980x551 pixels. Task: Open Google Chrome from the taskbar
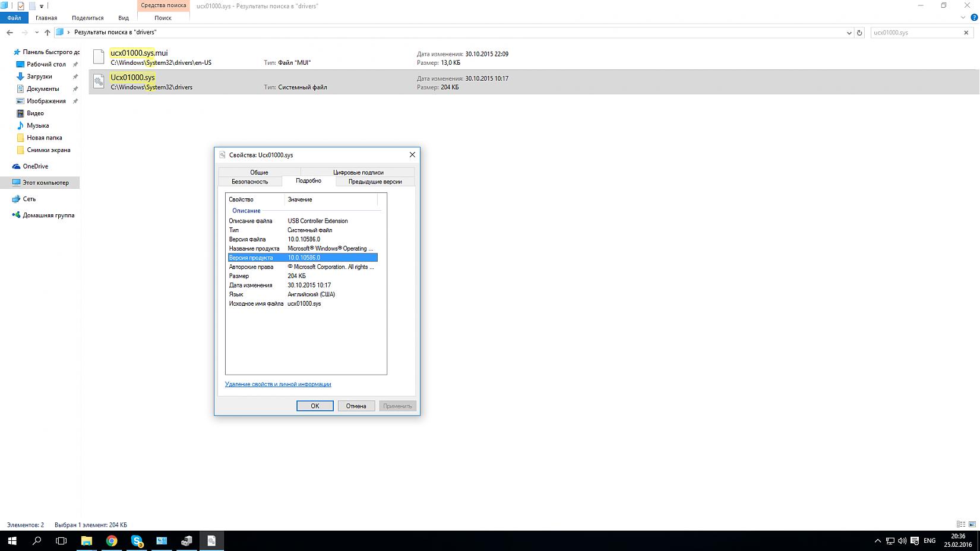click(112, 541)
